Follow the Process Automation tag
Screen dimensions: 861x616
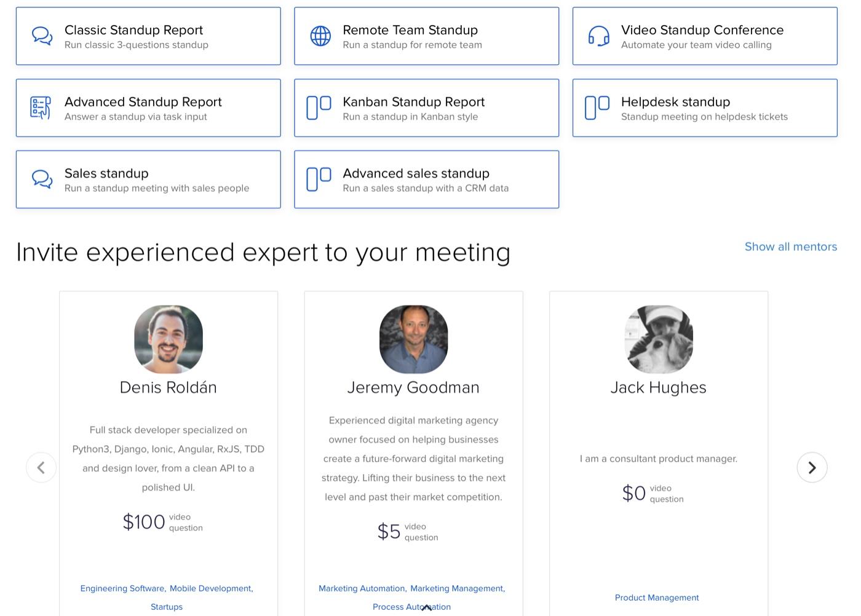(x=411, y=607)
